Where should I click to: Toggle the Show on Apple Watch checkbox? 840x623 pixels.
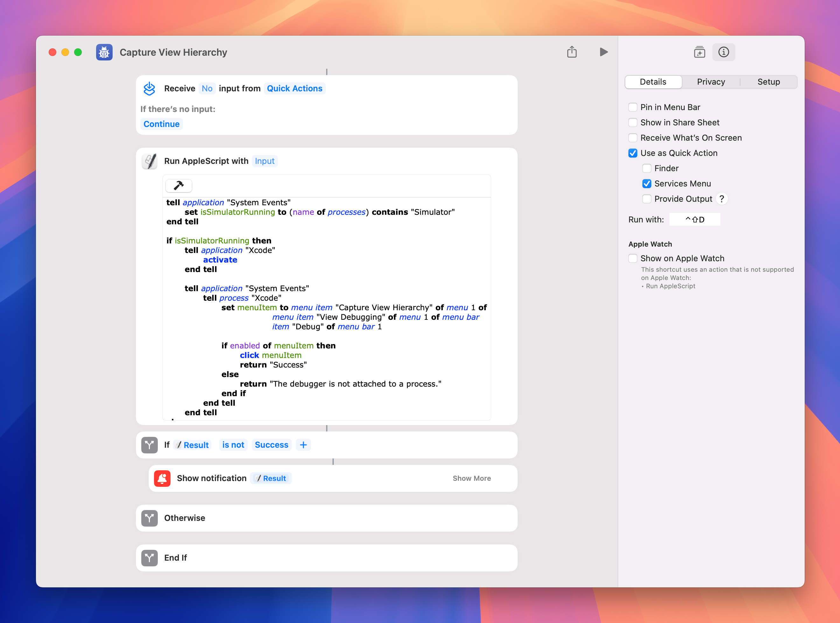(x=632, y=258)
